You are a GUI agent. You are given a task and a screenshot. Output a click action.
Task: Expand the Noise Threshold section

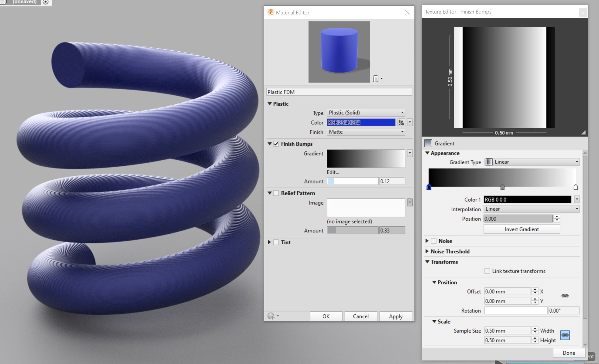(427, 251)
